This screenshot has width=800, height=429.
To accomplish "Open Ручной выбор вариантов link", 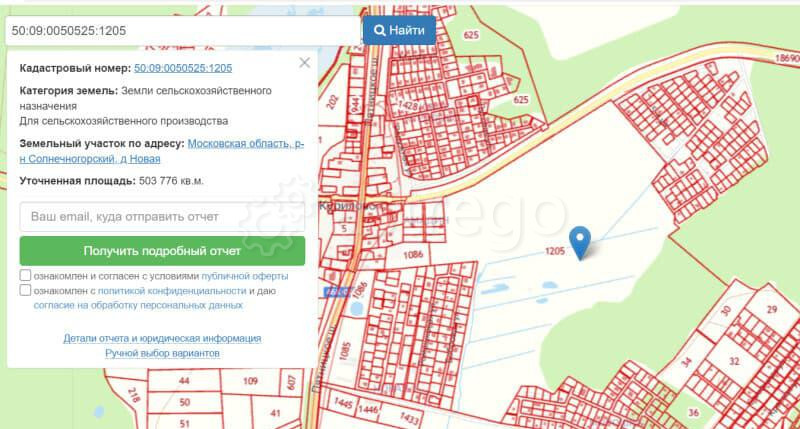I will click(x=162, y=353).
